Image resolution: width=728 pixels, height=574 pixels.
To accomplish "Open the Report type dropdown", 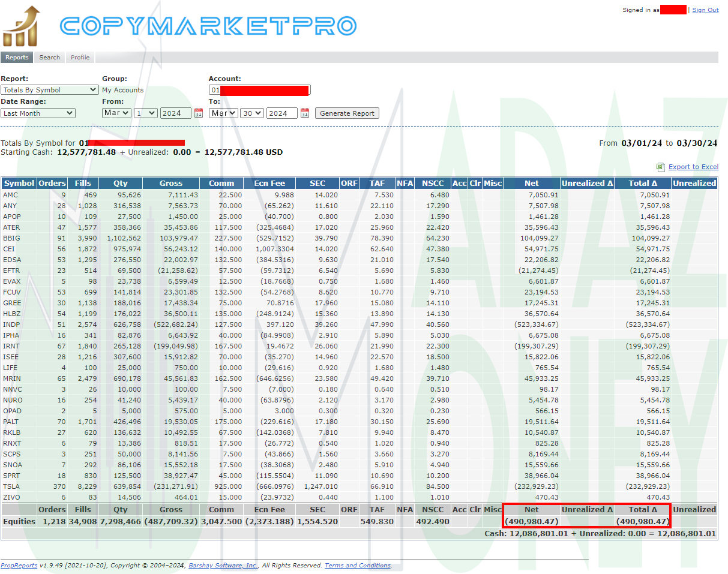I will [x=50, y=90].
